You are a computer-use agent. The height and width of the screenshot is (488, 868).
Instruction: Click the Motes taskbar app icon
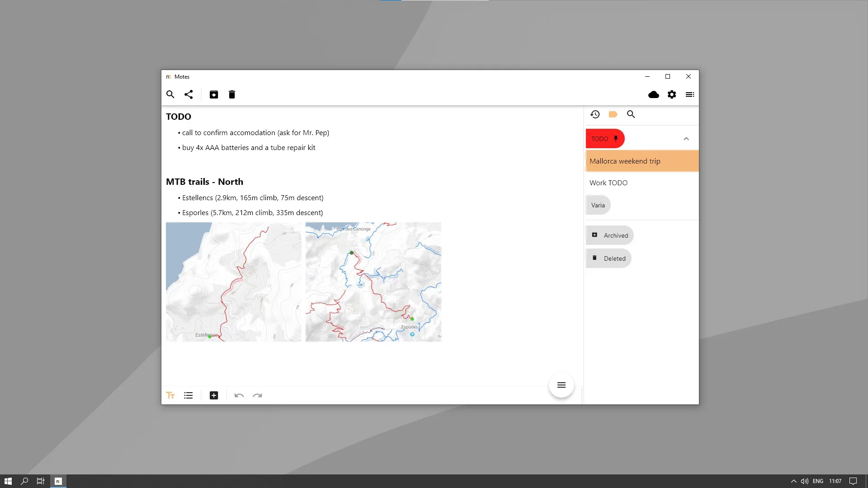(x=58, y=481)
